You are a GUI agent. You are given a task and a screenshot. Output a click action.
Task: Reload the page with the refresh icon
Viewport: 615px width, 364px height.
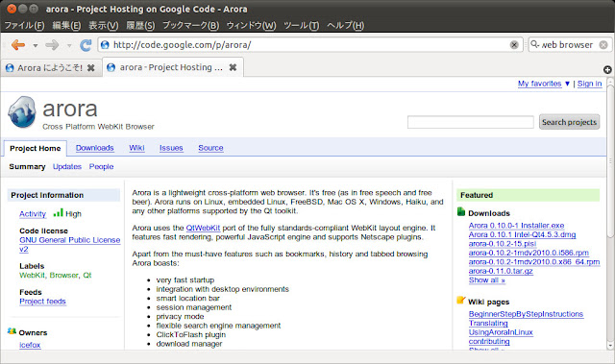tap(86, 45)
